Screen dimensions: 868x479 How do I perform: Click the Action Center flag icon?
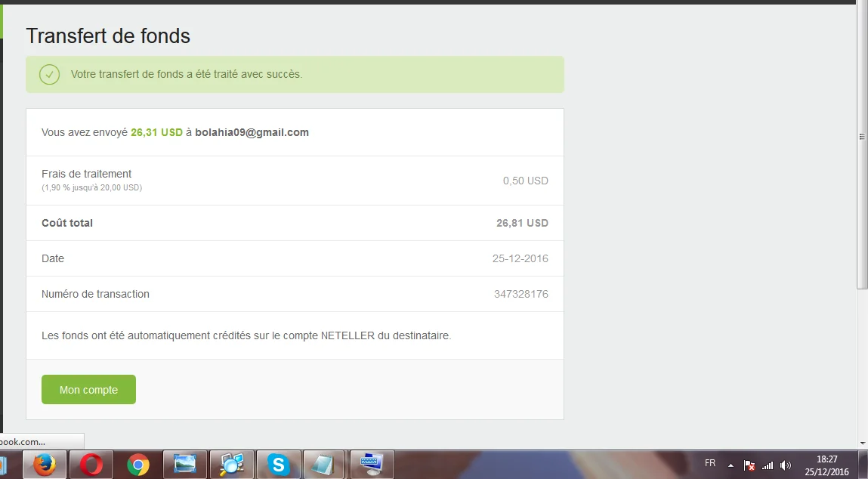point(749,465)
